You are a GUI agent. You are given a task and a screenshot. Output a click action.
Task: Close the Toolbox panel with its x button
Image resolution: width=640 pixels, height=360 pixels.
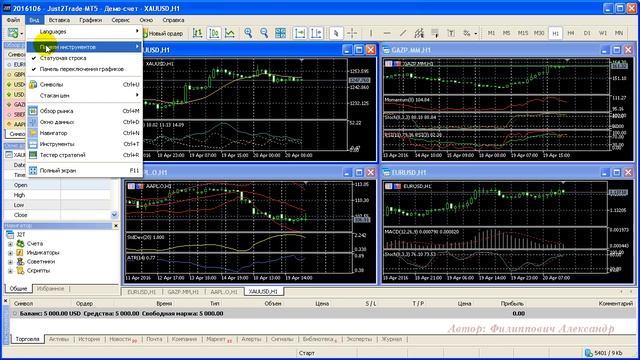[x=5, y=301]
